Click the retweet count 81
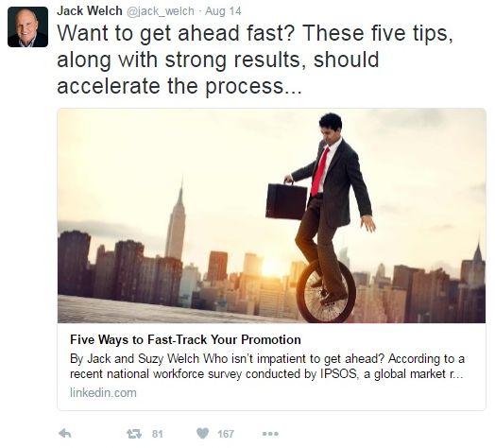 157,434
